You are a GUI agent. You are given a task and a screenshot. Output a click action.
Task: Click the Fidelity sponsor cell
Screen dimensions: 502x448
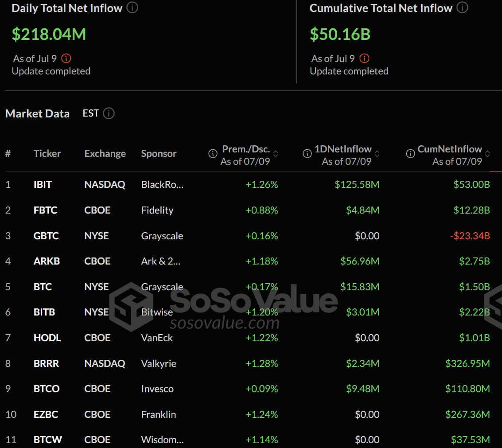click(157, 210)
